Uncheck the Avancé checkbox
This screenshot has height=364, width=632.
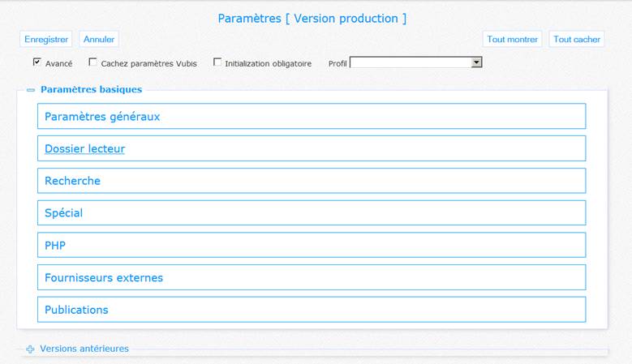point(37,62)
